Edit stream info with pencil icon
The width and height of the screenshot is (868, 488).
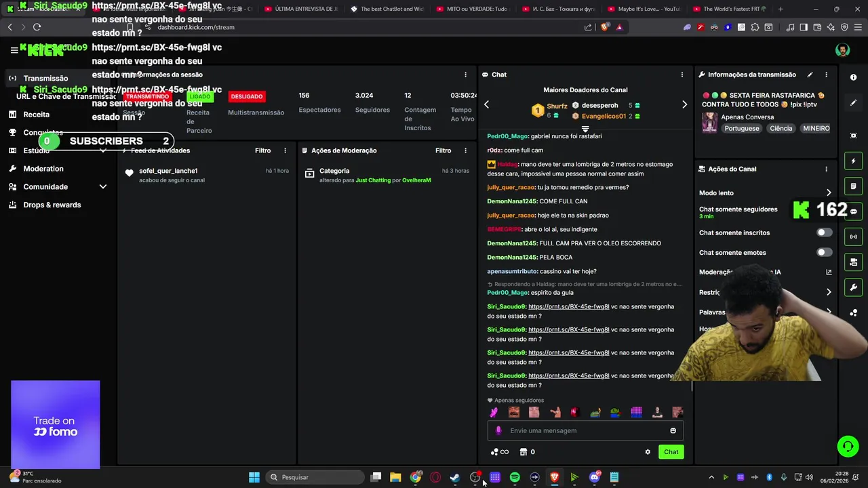(810, 75)
